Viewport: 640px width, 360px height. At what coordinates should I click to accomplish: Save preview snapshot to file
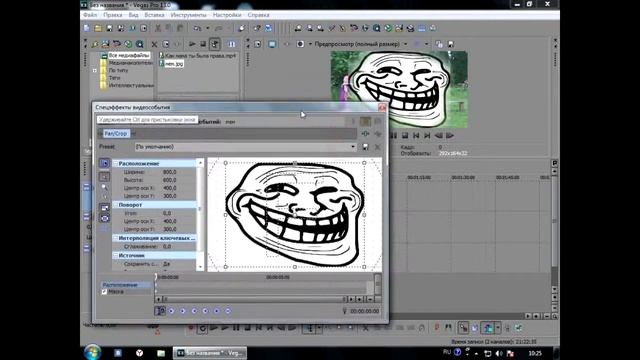pyautogui.click(x=451, y=44)
